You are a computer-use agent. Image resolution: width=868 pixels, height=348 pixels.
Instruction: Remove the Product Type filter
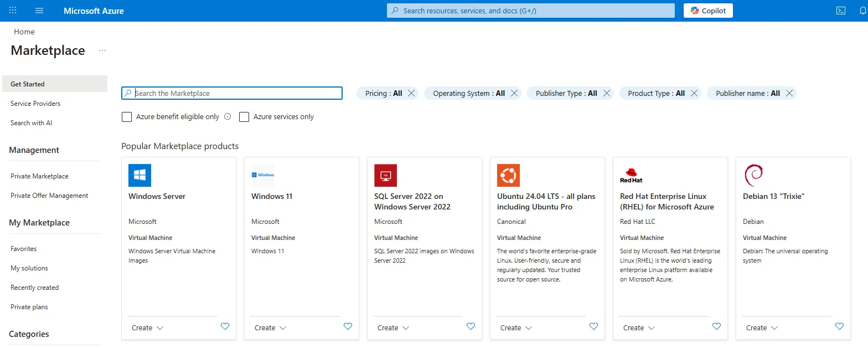(694, 93)
